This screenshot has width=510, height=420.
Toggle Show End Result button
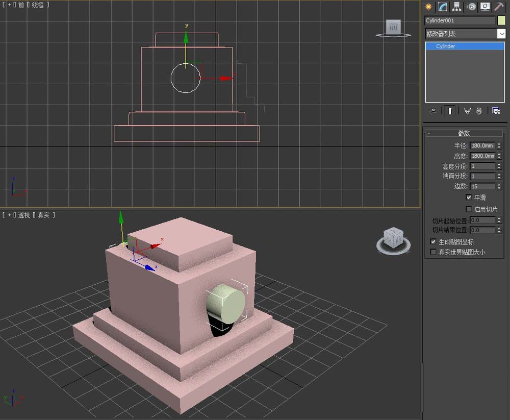pos(449,111)
